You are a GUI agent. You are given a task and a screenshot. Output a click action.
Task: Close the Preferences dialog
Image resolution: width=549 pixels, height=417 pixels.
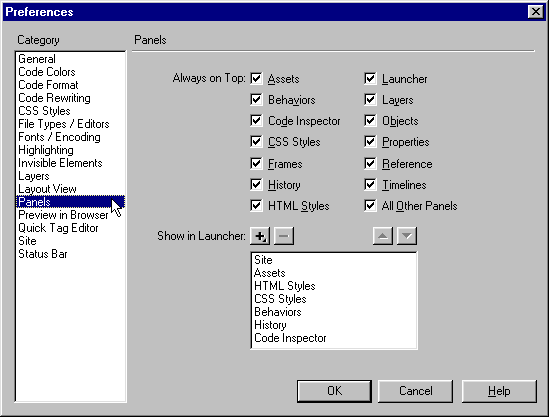pos(536,12)
